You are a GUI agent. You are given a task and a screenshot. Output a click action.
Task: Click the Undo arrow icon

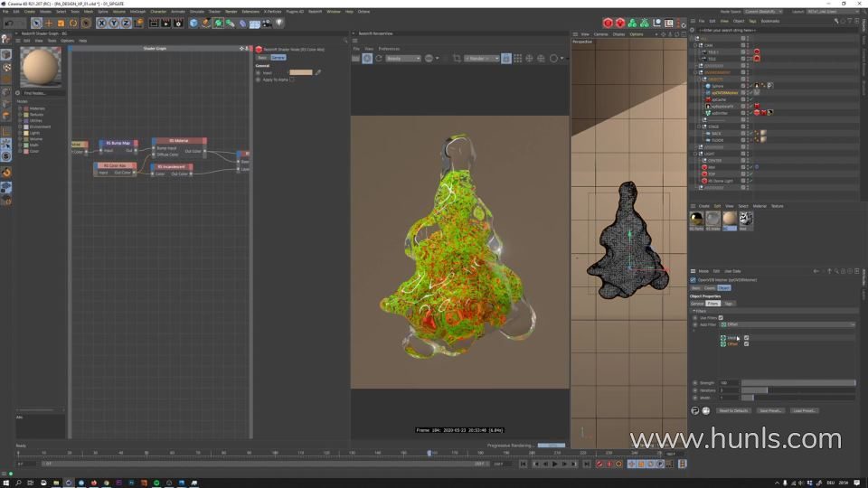pyautogui.click(x=9, y=23)
